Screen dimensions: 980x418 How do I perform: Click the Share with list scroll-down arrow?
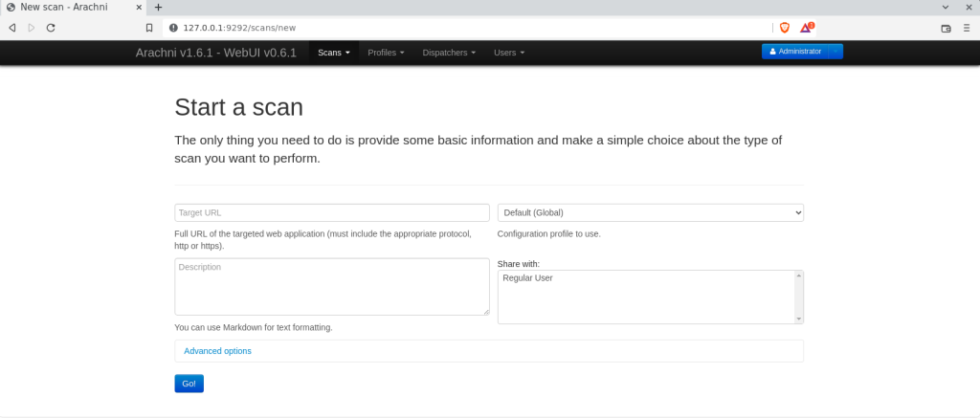[x=799, y=319]
